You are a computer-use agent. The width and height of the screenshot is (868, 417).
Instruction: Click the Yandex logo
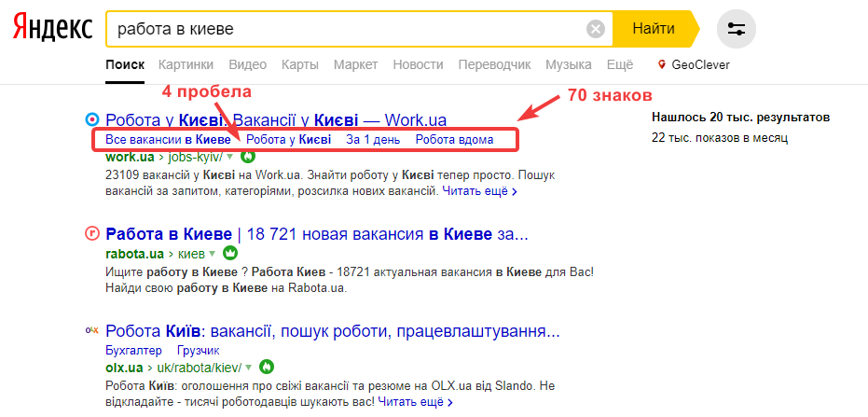click(x=53, y=29)
